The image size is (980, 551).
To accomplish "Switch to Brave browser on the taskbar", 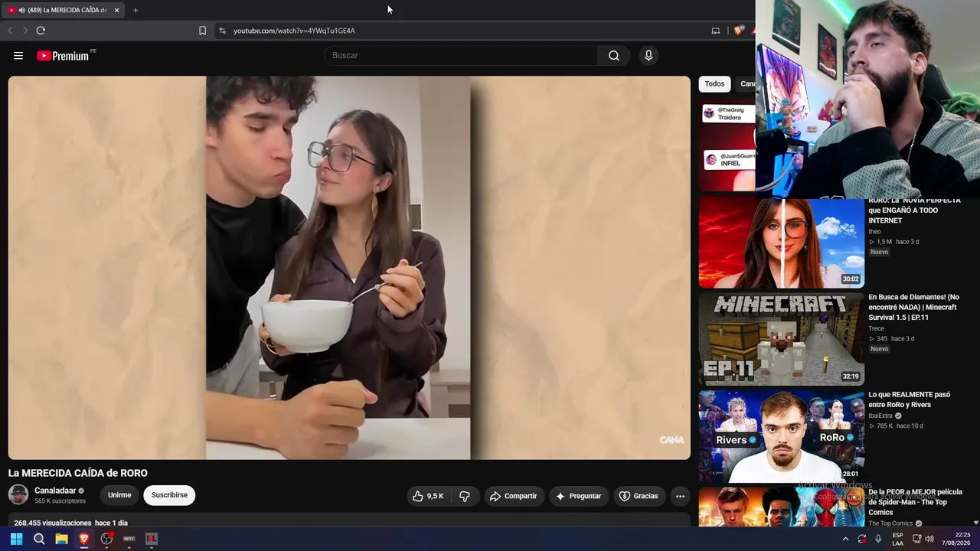I will point(84,539).
